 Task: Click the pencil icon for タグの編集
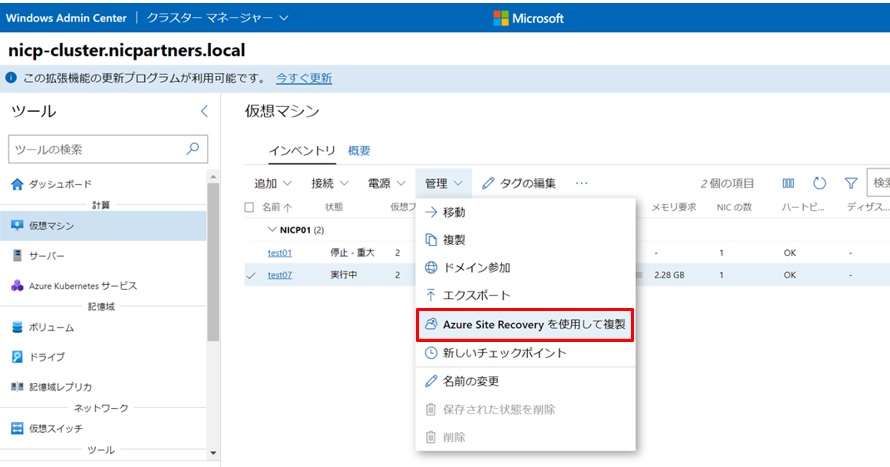[488, 183]
